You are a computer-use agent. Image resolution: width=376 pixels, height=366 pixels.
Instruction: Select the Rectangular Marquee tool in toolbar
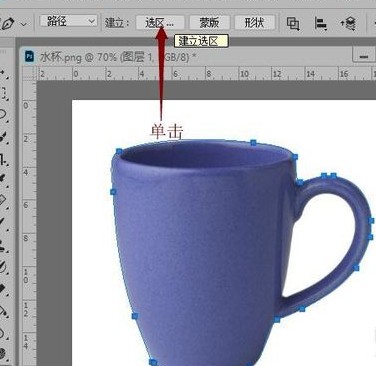[4, 93]
